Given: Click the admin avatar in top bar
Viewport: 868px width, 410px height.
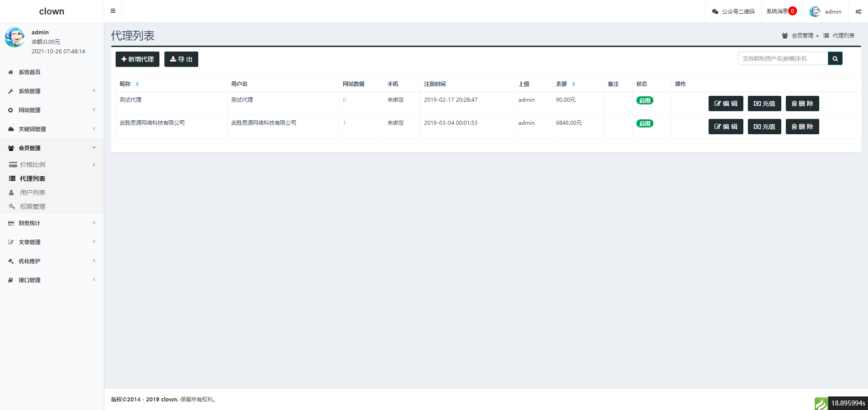Looking at the screenshot, I should point(815,11).
